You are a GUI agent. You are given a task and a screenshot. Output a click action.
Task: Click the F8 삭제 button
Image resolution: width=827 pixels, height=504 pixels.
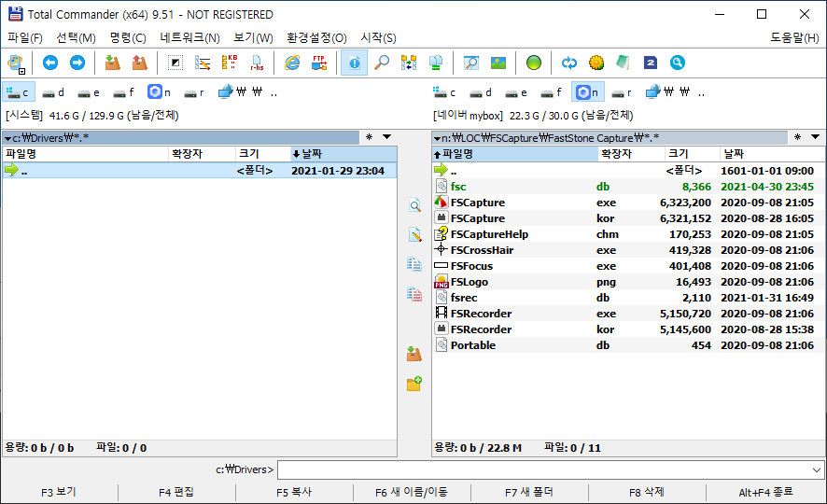647,493
